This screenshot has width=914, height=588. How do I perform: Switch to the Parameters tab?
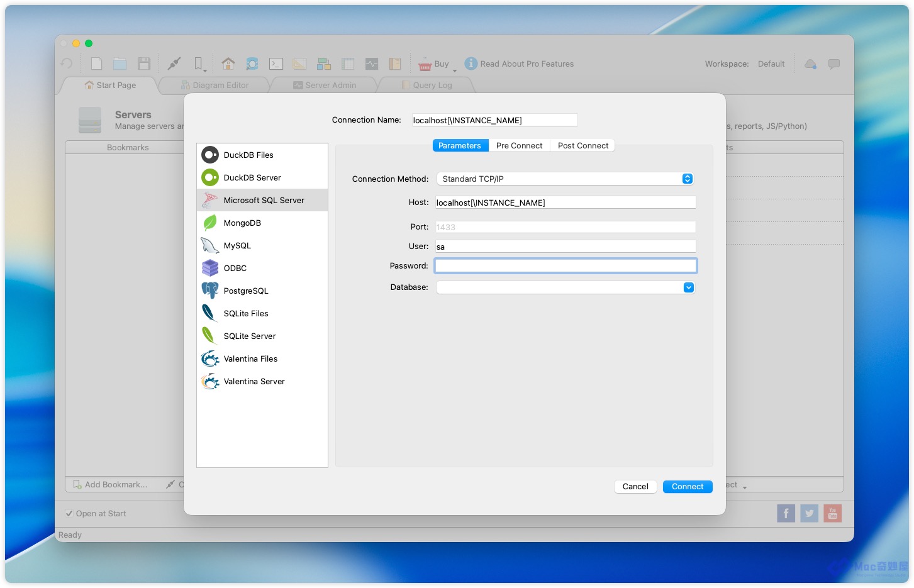(460, 145)
